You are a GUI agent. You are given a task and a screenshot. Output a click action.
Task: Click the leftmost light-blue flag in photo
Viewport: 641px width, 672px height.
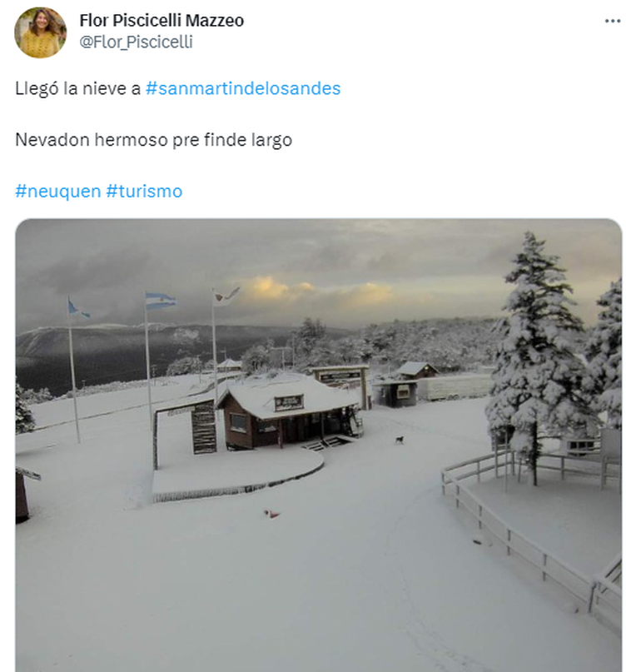78,309
